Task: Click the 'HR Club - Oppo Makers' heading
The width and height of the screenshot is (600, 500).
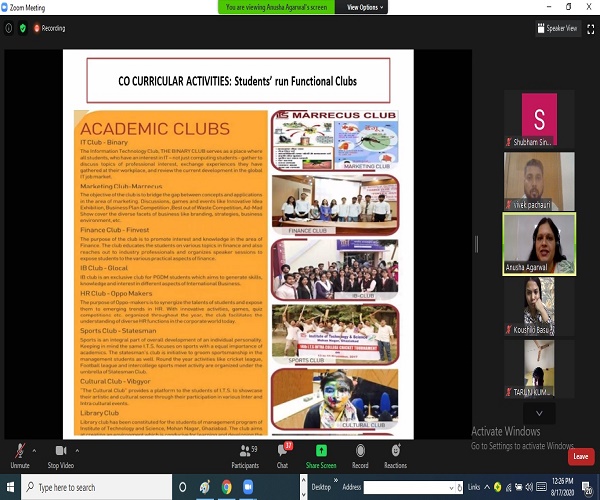Action: coord(116,293)
